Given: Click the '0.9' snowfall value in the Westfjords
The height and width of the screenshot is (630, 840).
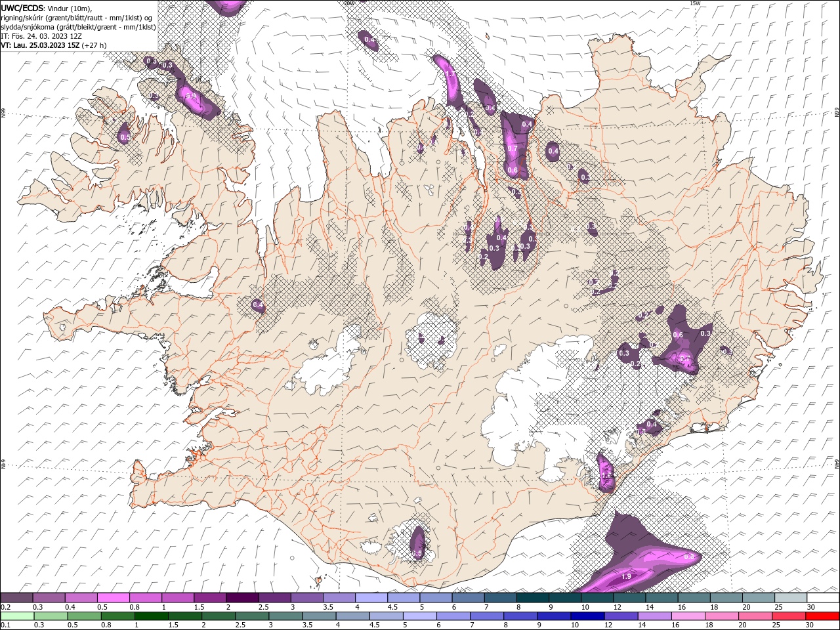Looking at the screenshot, I should (191, 96).
